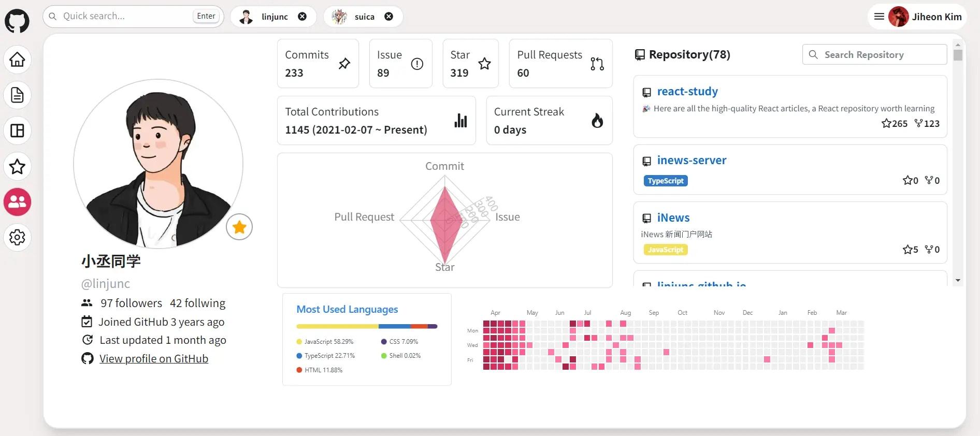Open View profile on GitHub link

pyautogui.click(x=154, y=359)
